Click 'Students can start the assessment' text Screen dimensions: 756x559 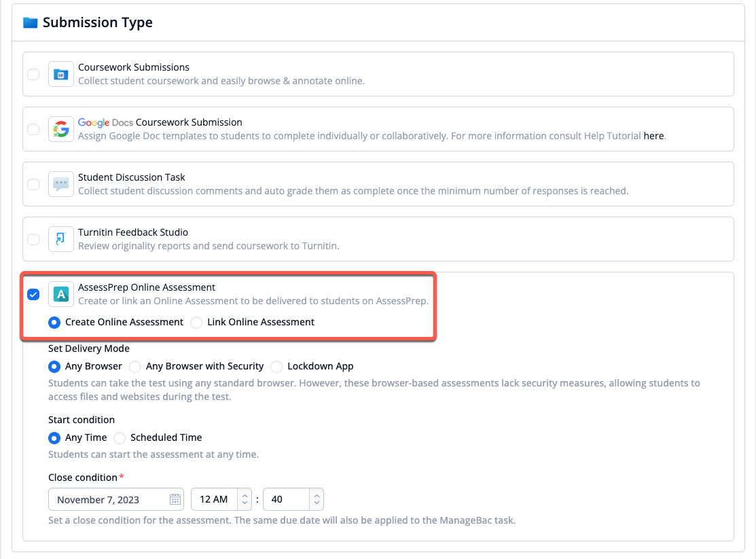point(154,454)
